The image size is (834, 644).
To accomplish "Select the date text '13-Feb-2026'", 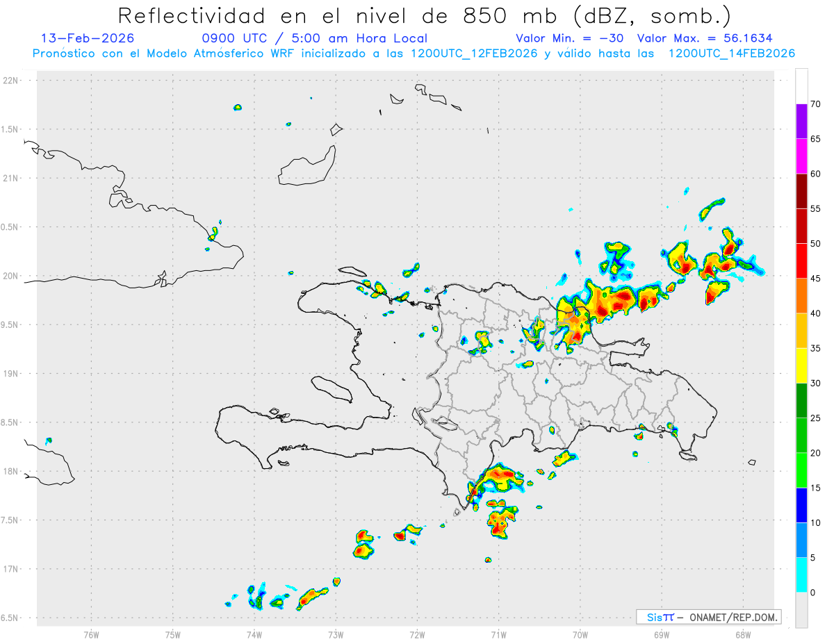I will [88, 38].
